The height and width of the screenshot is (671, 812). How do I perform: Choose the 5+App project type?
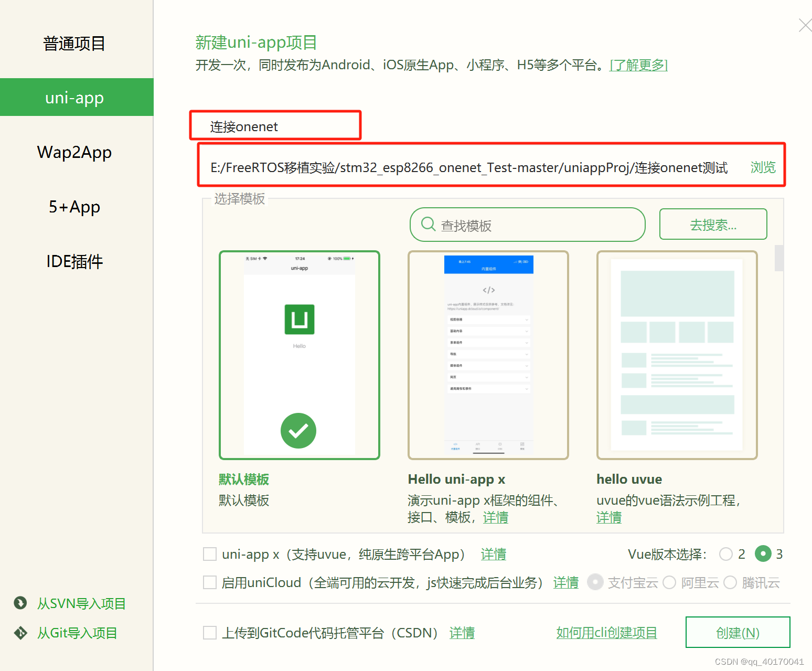74,207
